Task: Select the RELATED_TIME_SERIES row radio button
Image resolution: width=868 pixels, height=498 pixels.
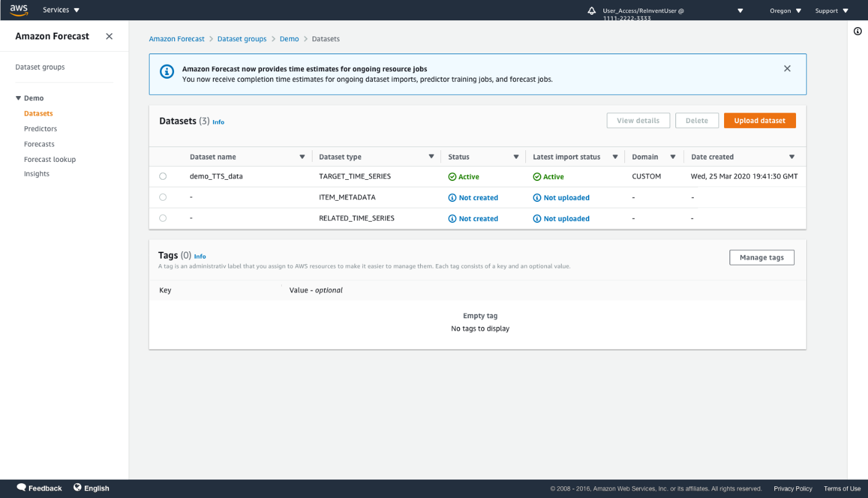Action: pos(163,218)
